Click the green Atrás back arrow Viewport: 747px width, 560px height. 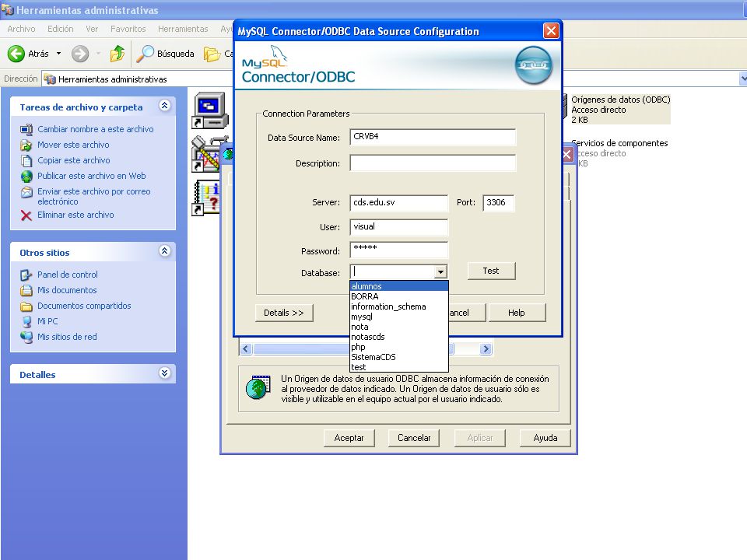point(16,54)
